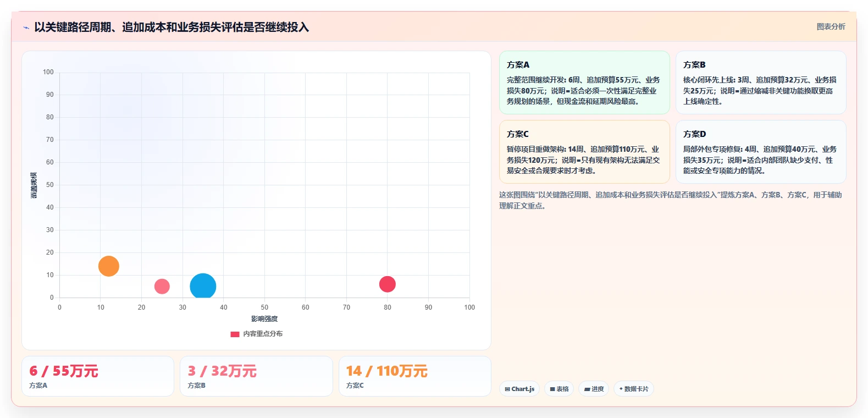Open the 方案C card heading
Screen dimensions: 868x418
click(x=518, y=134)
